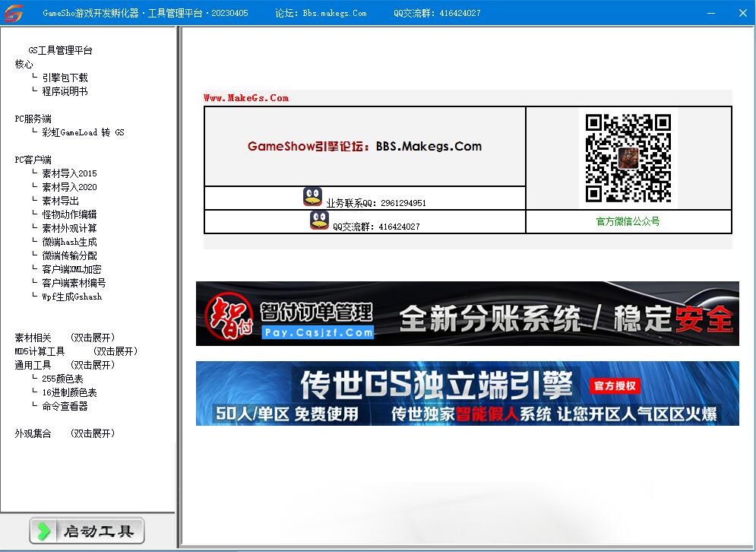The image size is (756, 552).
Task: Click 通用工具 (双击展开) node
Action: point(65,365)
